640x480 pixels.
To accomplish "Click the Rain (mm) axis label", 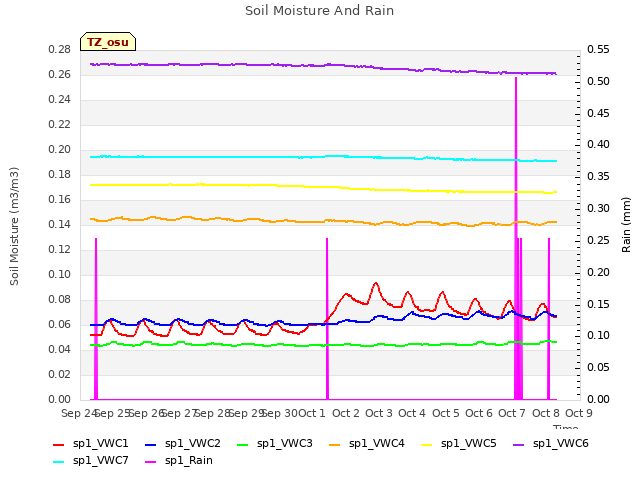I will 626,225.
